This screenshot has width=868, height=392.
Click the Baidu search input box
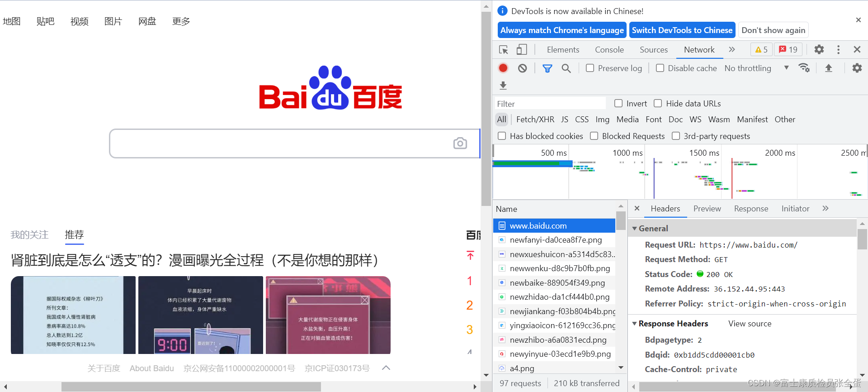point(294,143)
